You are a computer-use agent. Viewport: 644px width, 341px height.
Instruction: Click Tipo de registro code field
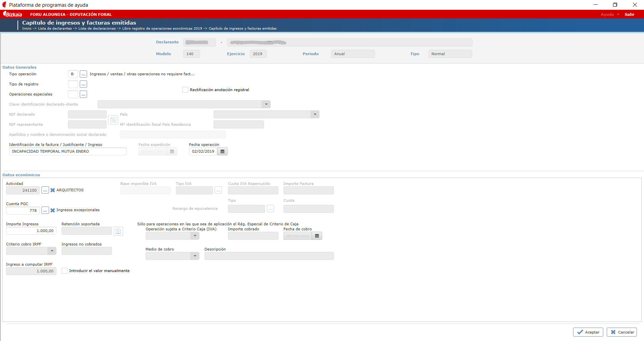click(x=73, y=84)
